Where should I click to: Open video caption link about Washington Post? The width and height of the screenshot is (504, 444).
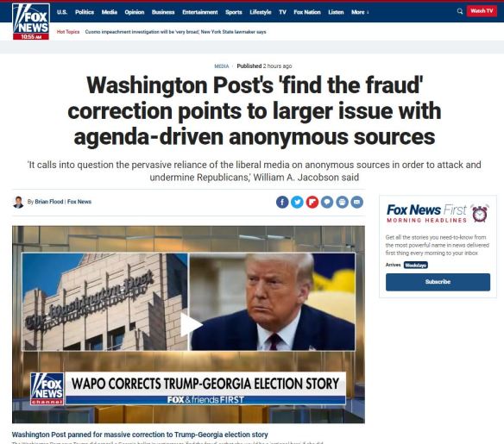pos(140,435)
